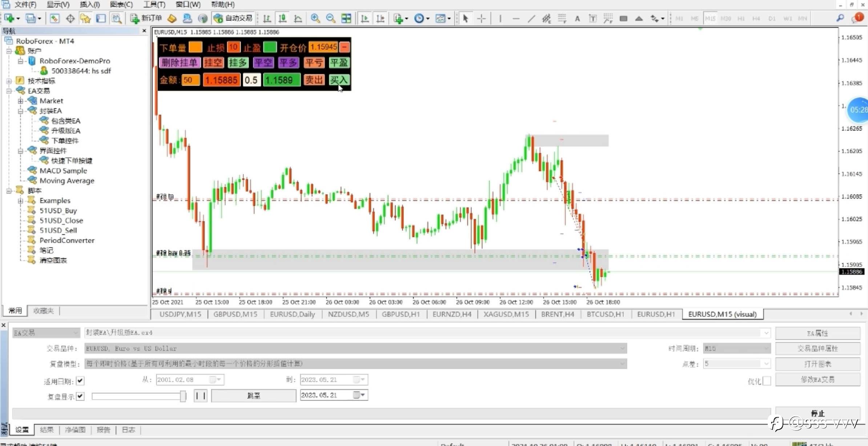Select the text label T tool
The image size is (868, 446).
592,18
